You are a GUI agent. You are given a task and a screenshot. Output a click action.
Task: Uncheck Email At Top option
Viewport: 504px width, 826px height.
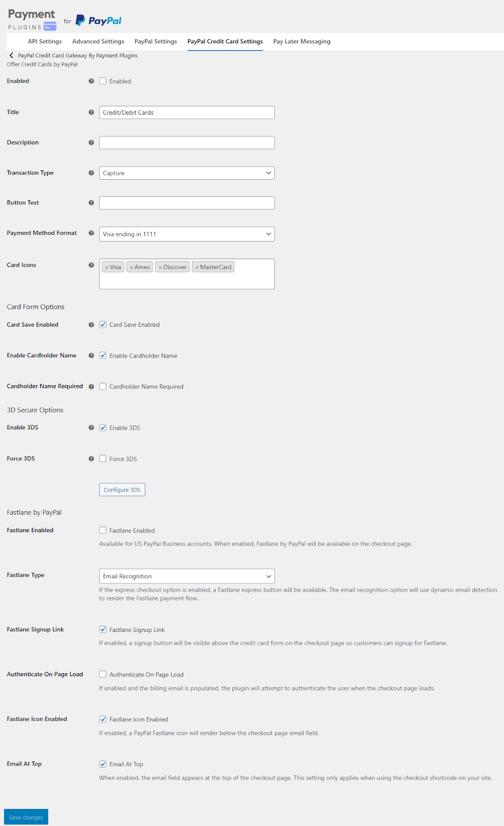click(x=103, y=764)
